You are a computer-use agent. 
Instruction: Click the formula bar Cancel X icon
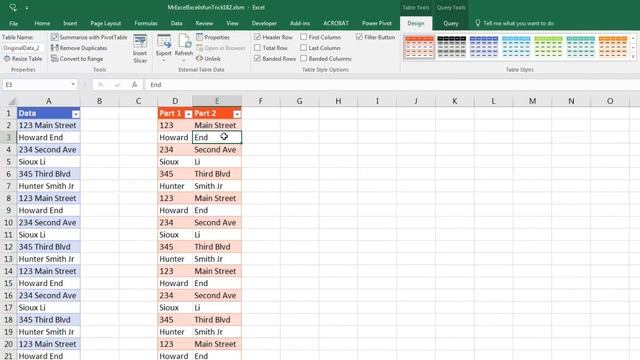click(x=100, y=84)
